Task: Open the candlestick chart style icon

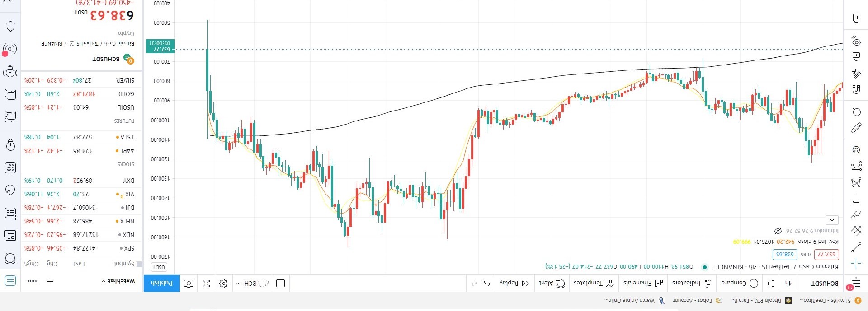Action: 771,283
